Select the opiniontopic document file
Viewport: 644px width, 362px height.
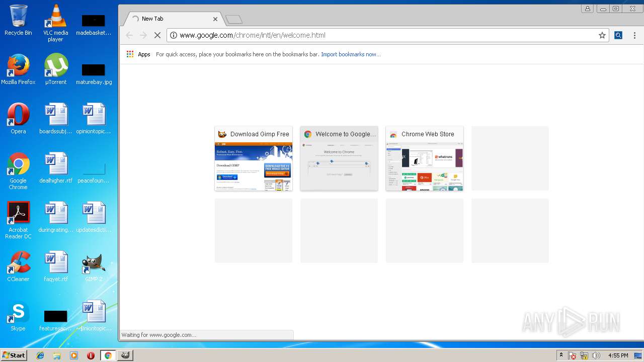pos(94,119)
